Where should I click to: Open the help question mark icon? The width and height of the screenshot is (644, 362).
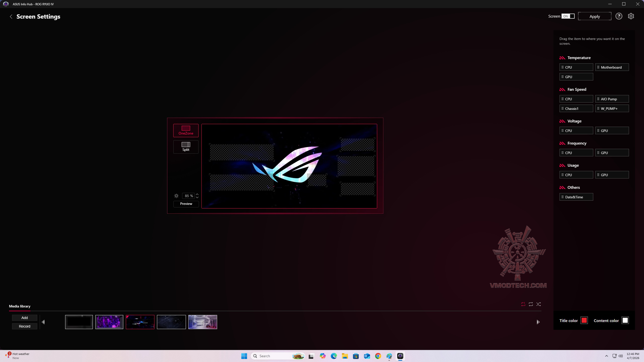click(x=619, y=16)
